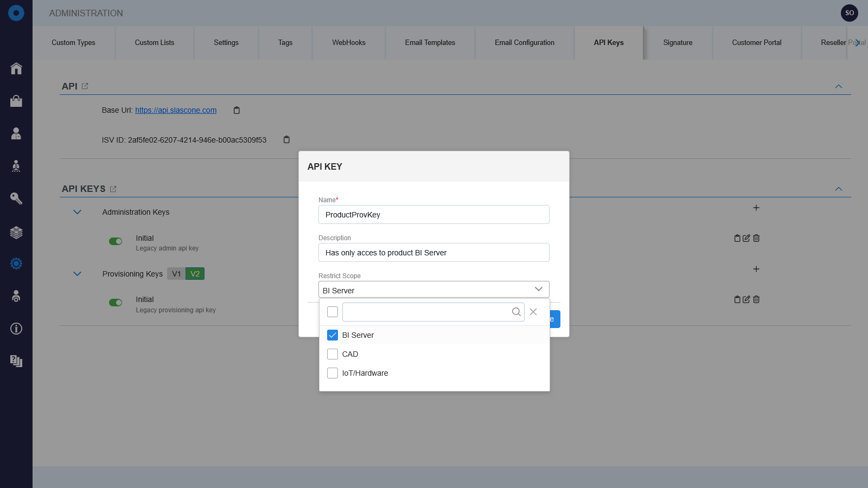
Task: Click into the Description field
Action: point(434,253)
